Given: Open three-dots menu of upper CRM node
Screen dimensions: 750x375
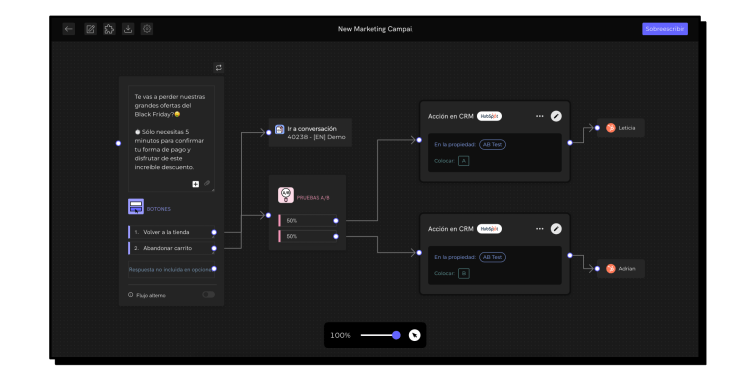Looking at the screenshot, I should point(540,116).
